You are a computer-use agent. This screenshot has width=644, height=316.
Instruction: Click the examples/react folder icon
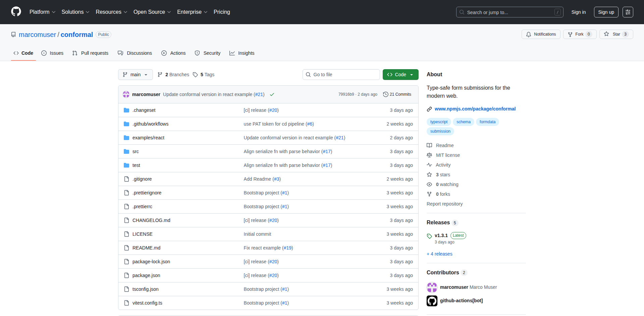pyautogui.click(x=126, y=138)
